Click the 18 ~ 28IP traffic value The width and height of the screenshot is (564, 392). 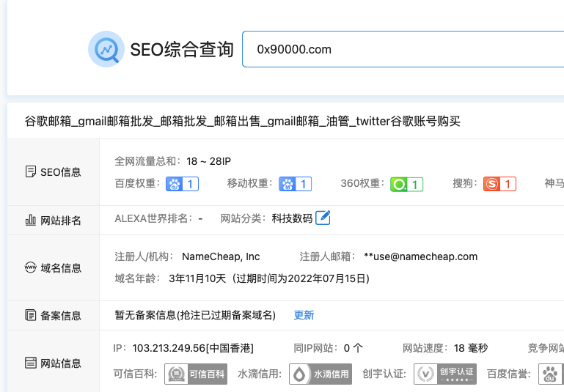(x=208, y=161)
